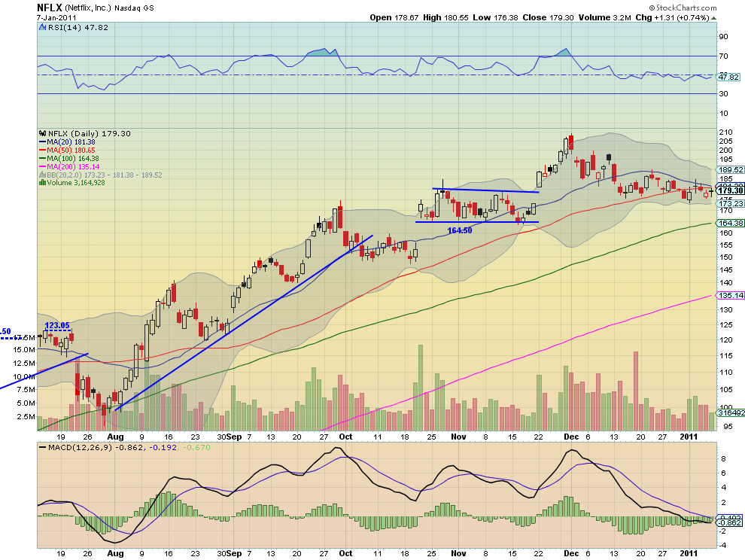Viewport: 745px width, 560px height.
Task: Click the 47.82 RSI tag on right axis
Action: (x=729, y=77)
